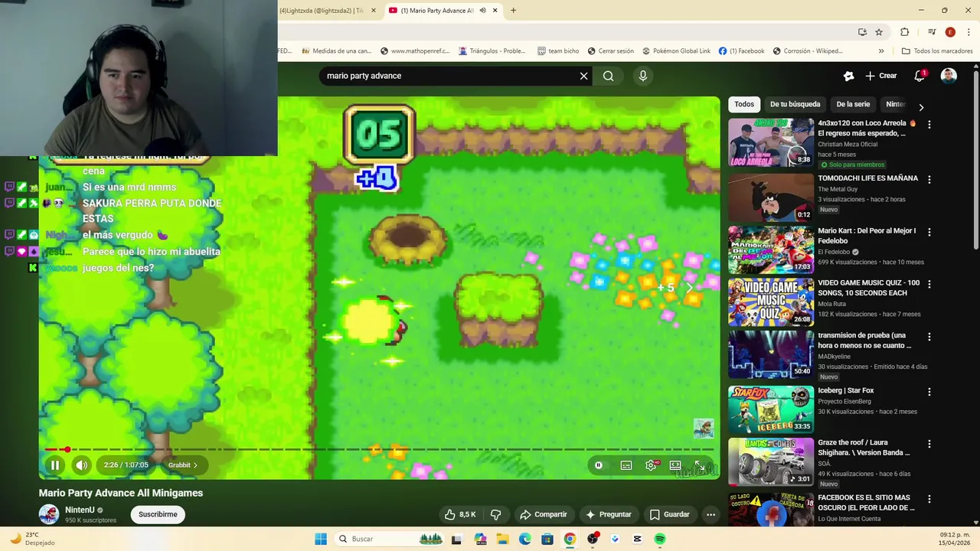Viewport: 980px width, 551px height.
Task: Open more actions below the video
Action: click(x=710, y=514)
